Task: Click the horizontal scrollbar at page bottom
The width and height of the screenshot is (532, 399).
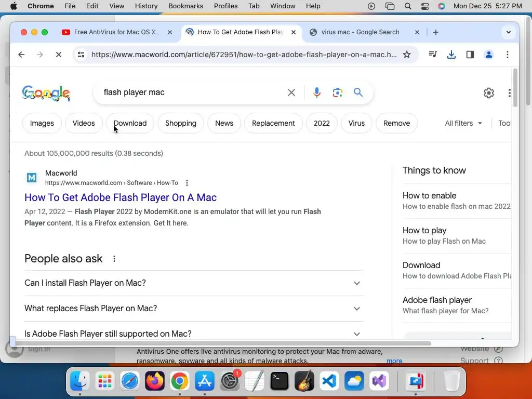Action: click(223, 343)
